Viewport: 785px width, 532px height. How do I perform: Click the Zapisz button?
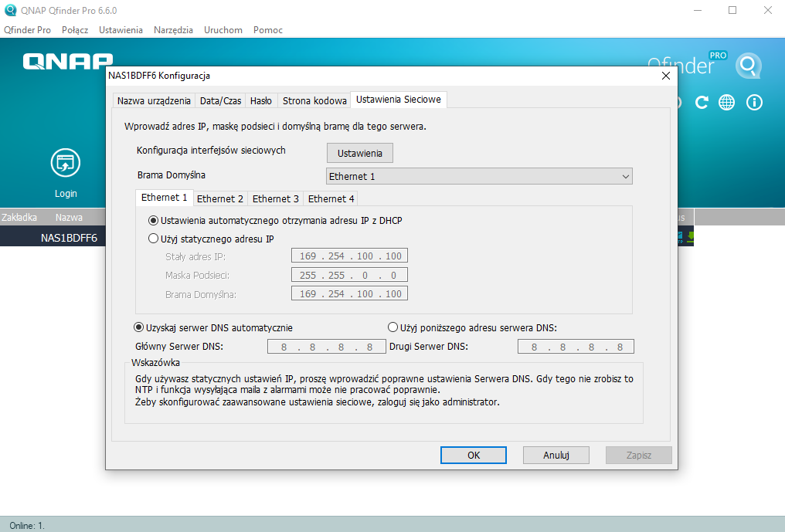pyautogui.click(x=639, y=455)
